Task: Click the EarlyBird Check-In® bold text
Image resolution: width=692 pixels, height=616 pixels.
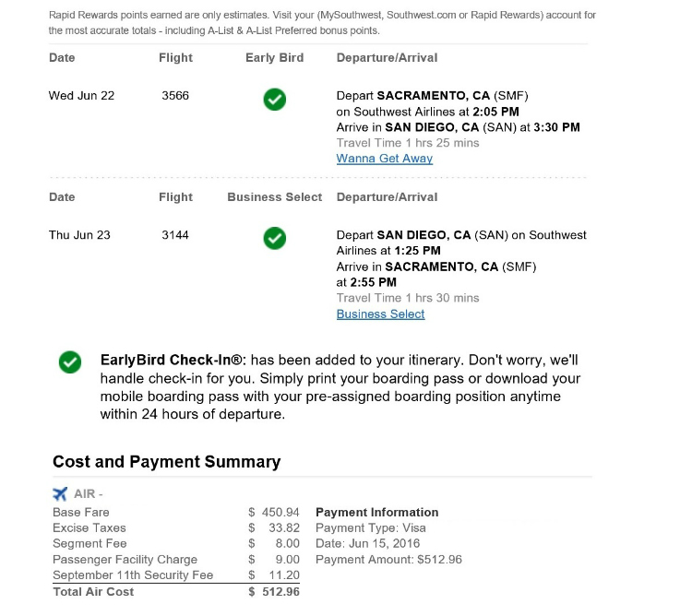Action: pyautogui.click(x=173, y=359)
